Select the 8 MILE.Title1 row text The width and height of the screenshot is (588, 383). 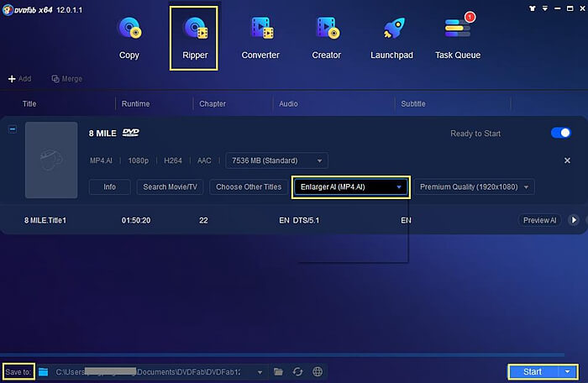tap(45, 220)
